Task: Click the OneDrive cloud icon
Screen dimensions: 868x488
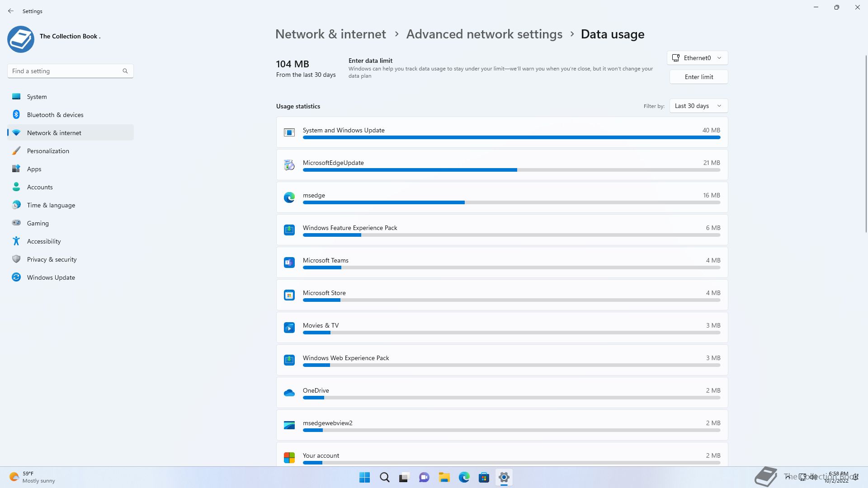Action: [x=289, y=393]
